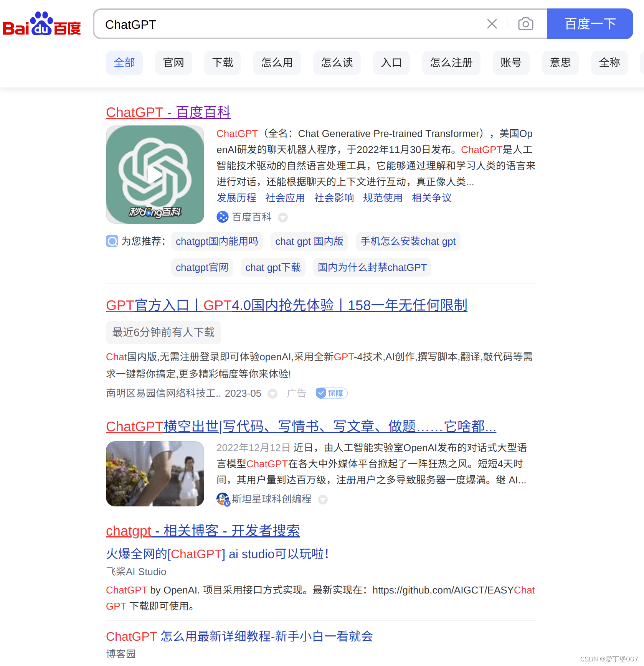Viewport: 644px width, 666px height.
Task: Play the ChatGPT encyclopedia video thumbnail
Action: [155, 175]
